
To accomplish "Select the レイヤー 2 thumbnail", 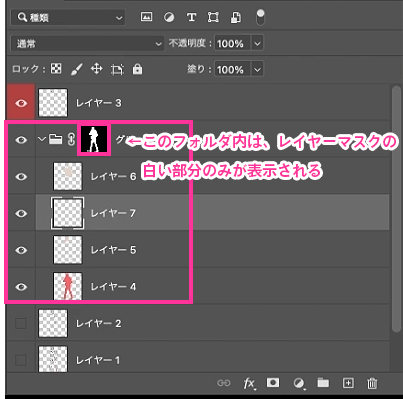I will pos(53,323).
